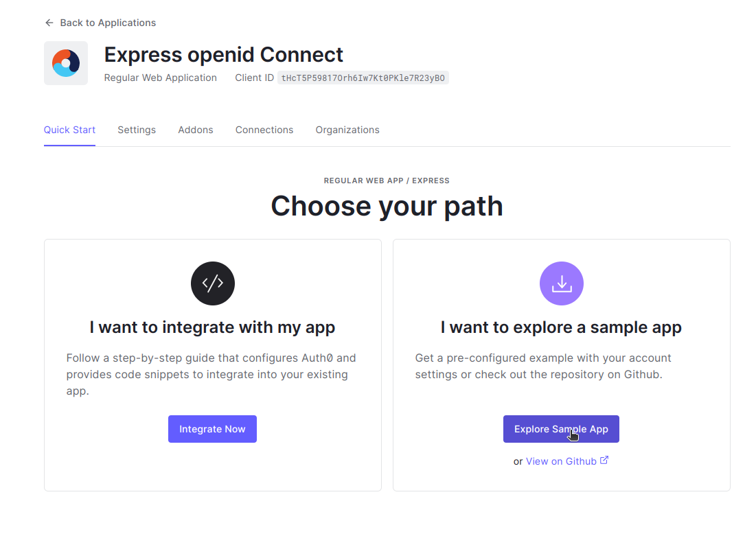The image size is (756, 534).
Task: Open the Organizations tab
Action: [347, 130]
